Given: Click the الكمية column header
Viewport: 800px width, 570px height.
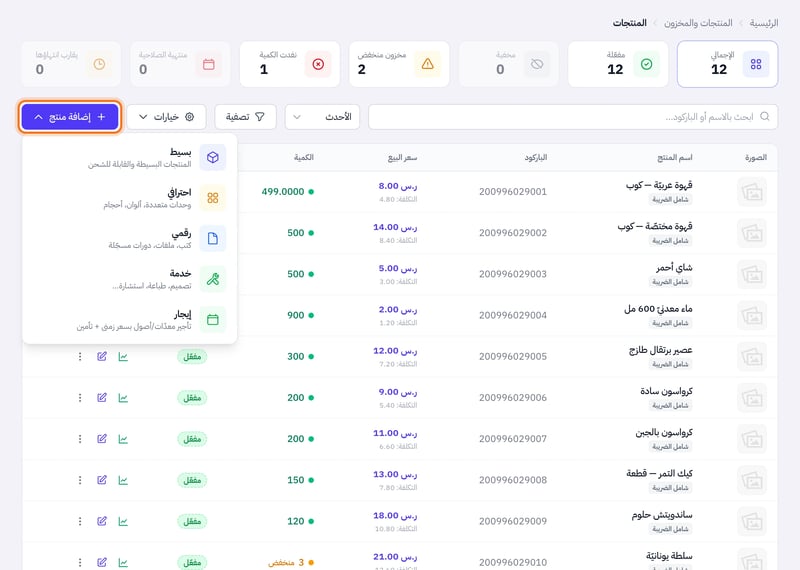Looking at the screenshot, I should point(304,157).
